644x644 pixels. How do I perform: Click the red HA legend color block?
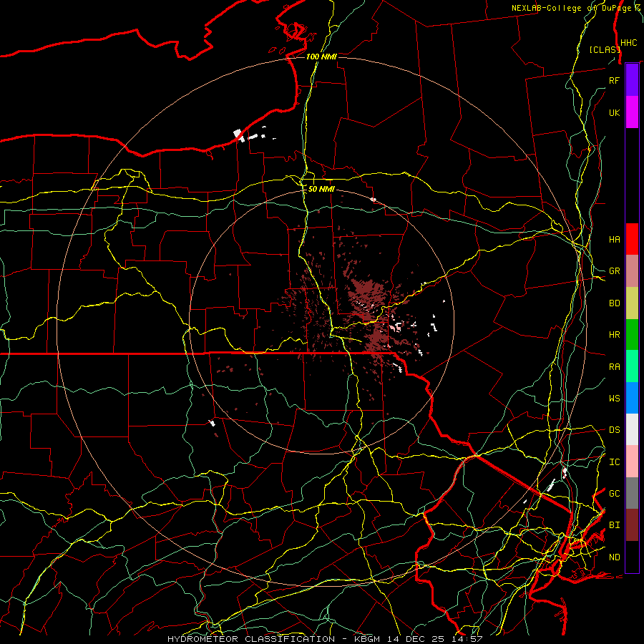(x=632, y=239)
